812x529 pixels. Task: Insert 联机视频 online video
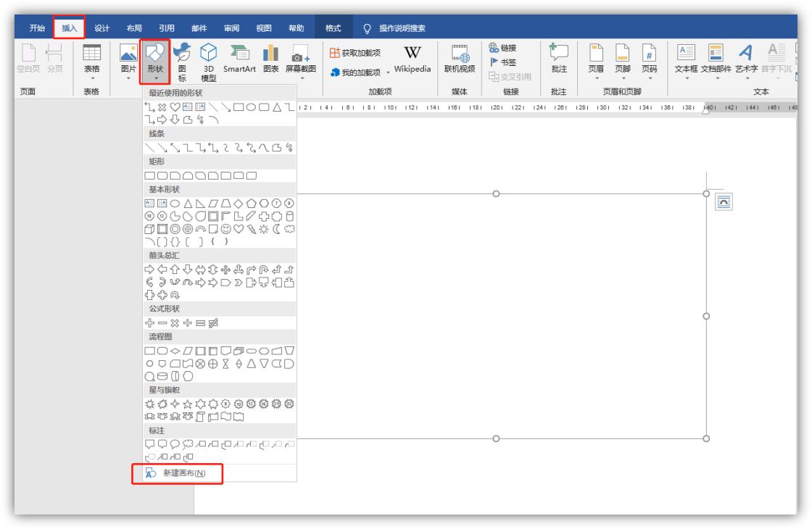pyautogui.click(x=460, y=57)
